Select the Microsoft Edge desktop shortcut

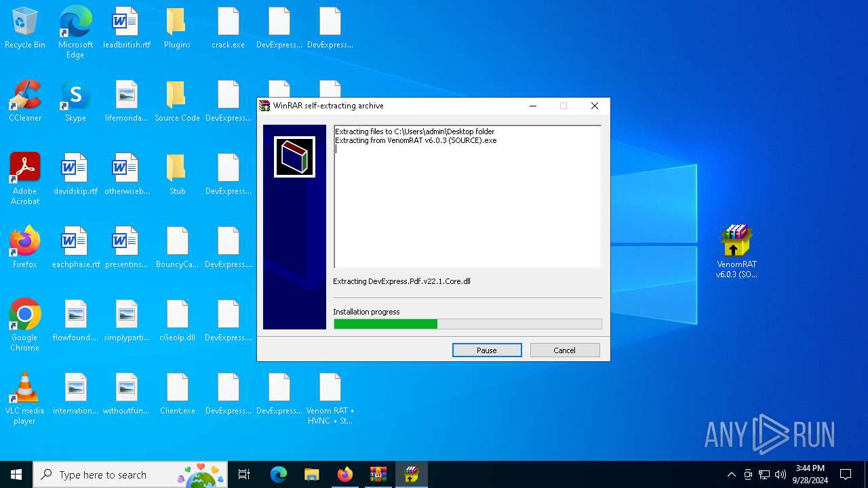point(75,33)
